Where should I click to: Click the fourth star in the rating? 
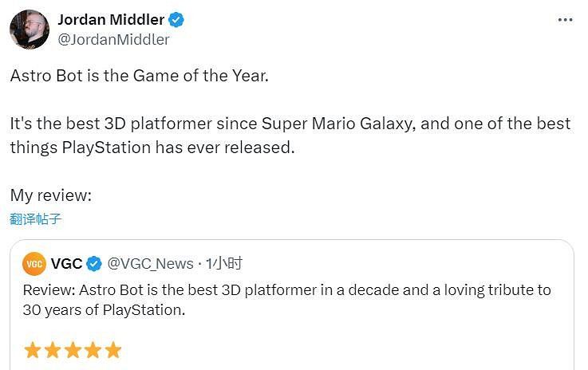pos(93,350)
